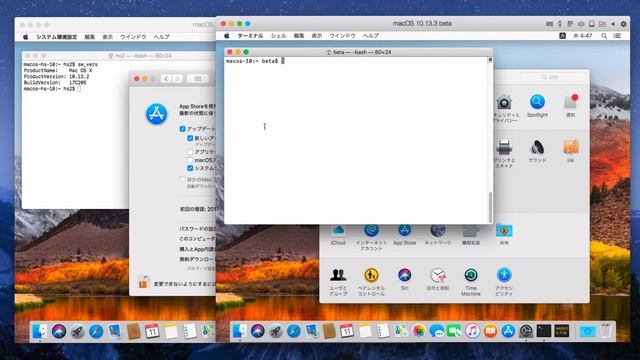This screenshot has width=640, height=360.
Task: Go forward in left System Preferences window
Action: (177, 78)
